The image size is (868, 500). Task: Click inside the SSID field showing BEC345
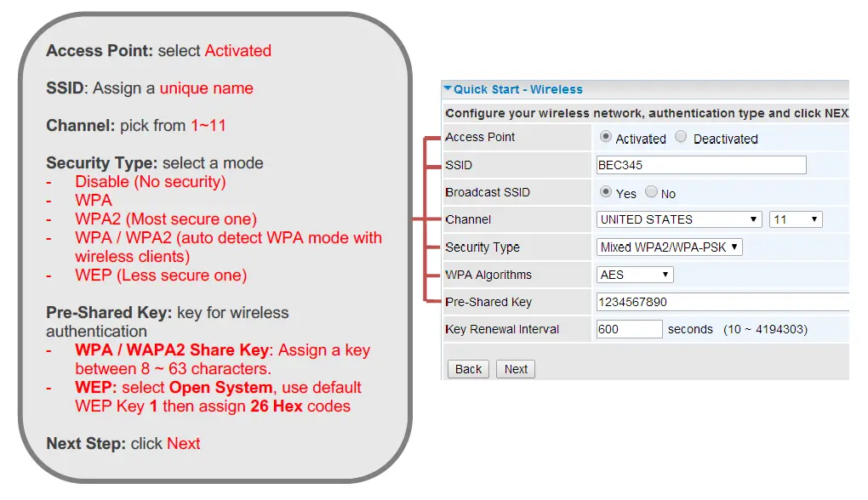tap(700, 165)
